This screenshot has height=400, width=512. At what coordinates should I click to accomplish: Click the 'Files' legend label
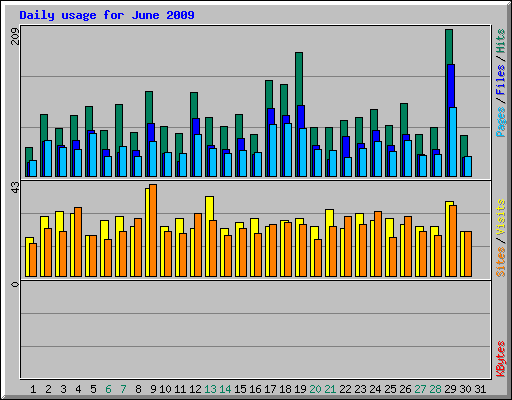tap(500, 79)
